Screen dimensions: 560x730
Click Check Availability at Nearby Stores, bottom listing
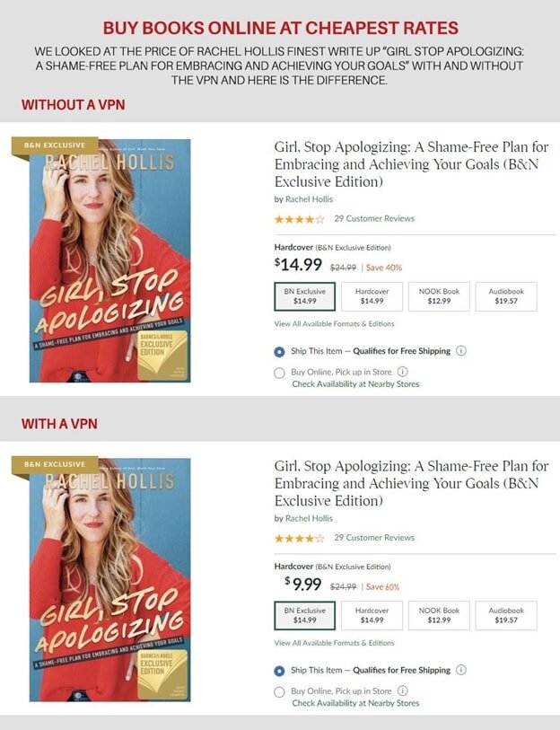click(355, 703)
